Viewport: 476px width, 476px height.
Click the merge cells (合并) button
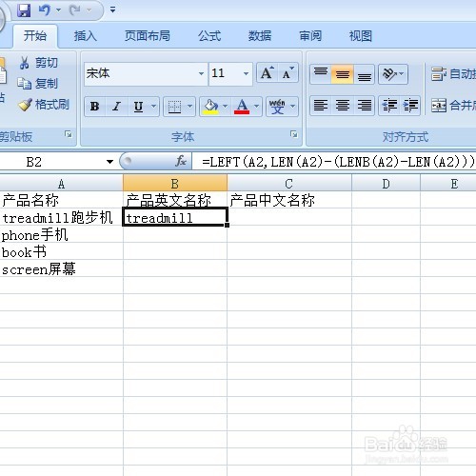click(x=453, y=106)
